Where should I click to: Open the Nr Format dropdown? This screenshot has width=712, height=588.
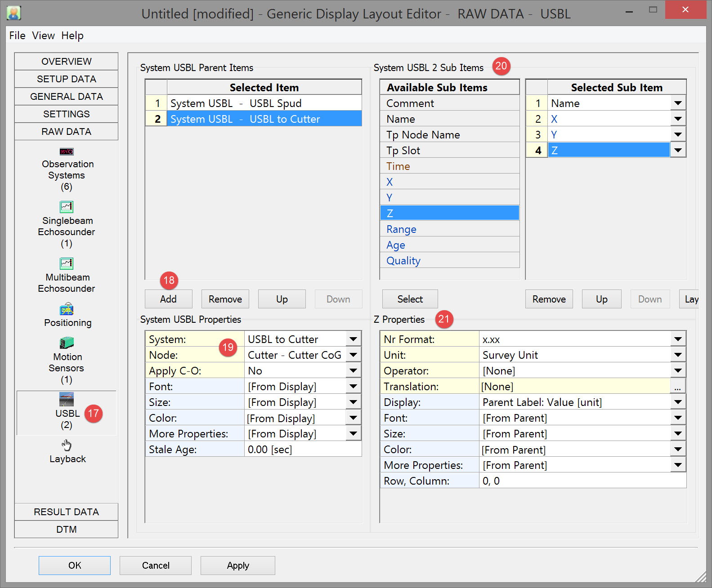(678, 339)
